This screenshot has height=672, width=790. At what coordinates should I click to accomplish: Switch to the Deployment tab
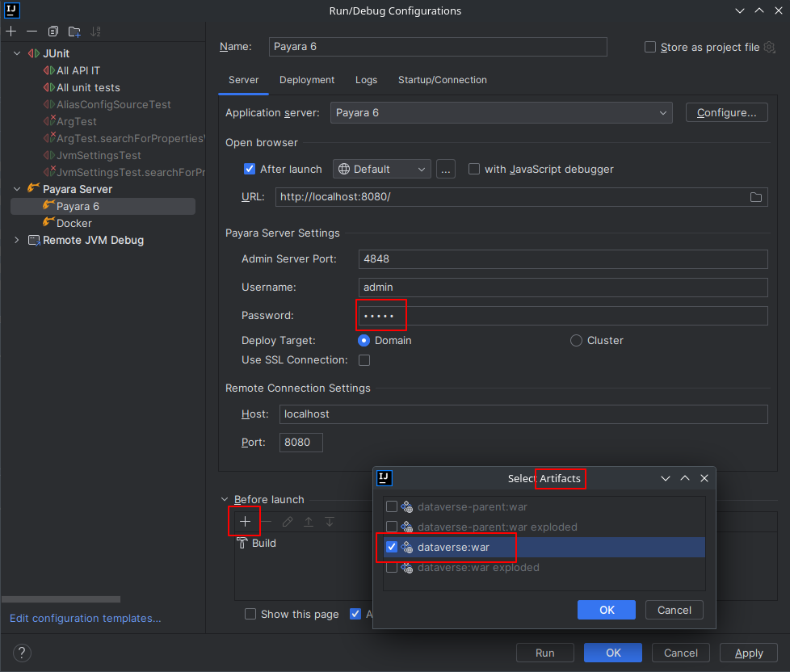(x=307, y=80)
